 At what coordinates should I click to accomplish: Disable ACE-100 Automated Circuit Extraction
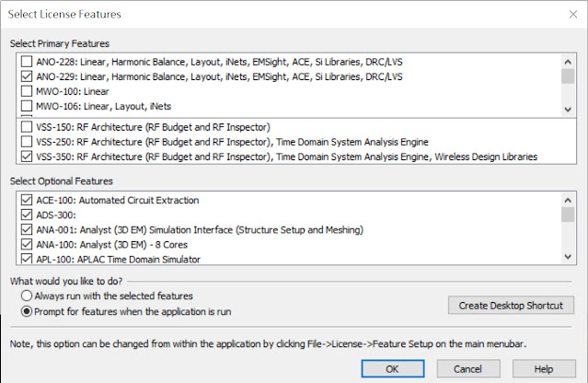26,200
